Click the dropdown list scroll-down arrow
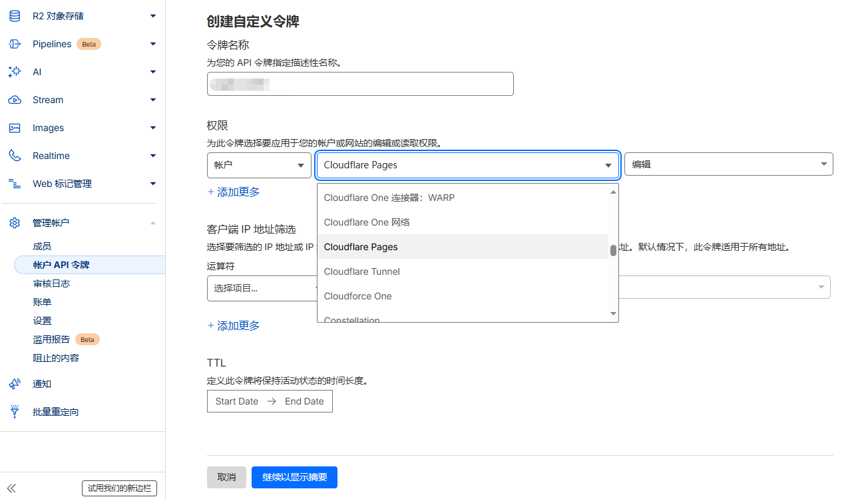Image resolution: width=868 pixels, height=499 pixels. 614,314
